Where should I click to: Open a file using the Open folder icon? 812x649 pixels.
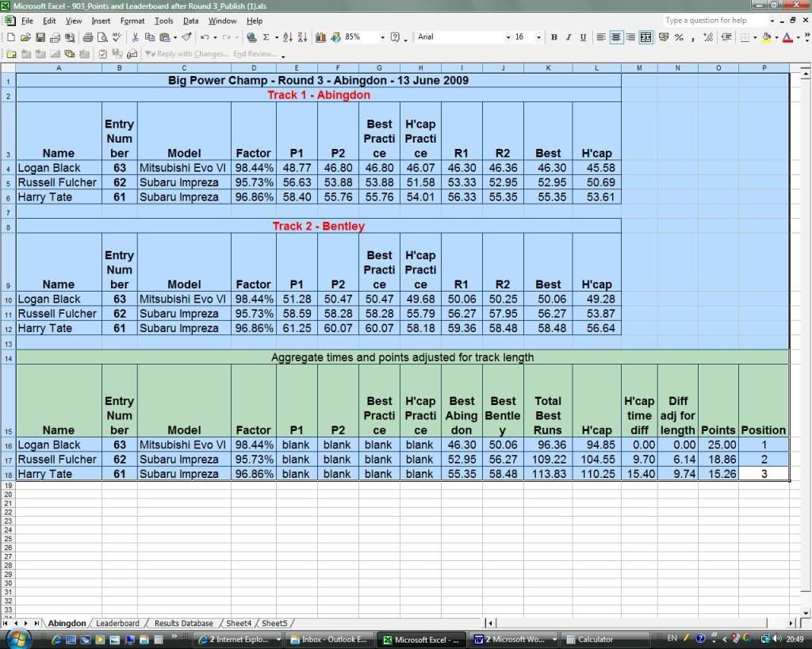coord(25,37)
